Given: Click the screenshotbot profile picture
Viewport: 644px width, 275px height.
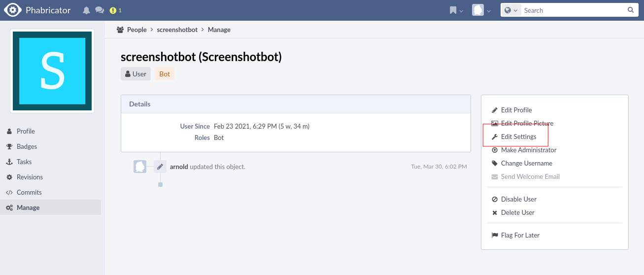Looking at the screenshot, I should point(52,71).
